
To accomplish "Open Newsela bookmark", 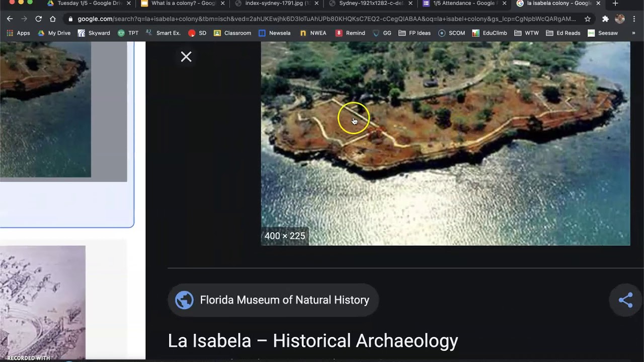I will 275,33.
